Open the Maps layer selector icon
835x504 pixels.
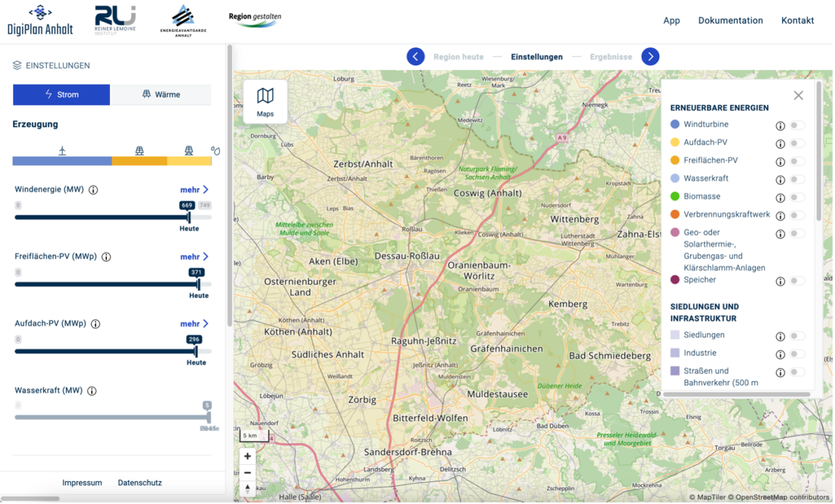pos(266,97)
